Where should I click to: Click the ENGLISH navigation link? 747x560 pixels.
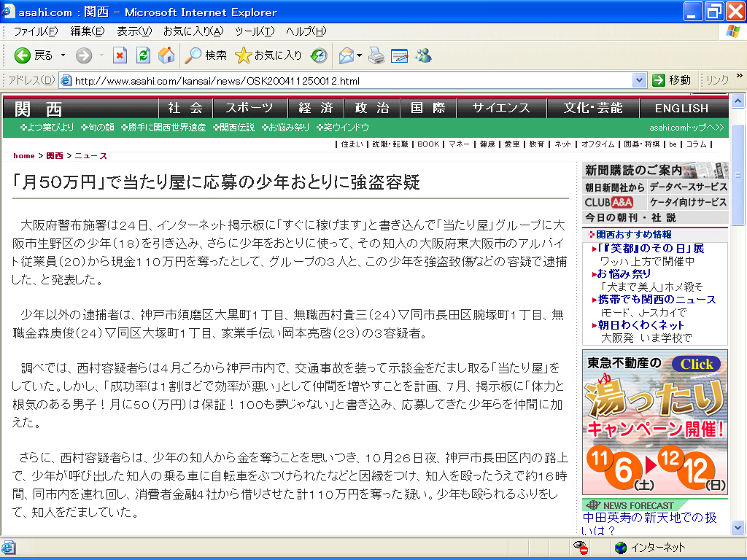click(x=681, y=108)
